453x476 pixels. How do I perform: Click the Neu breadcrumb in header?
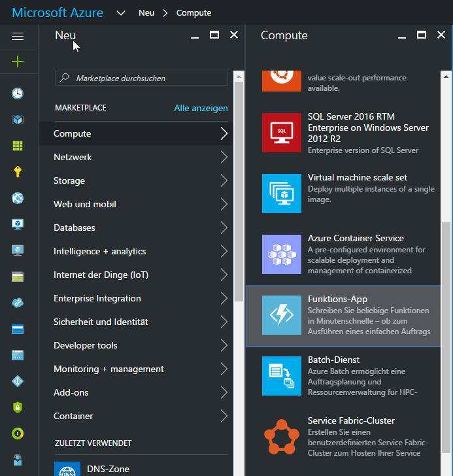click(146, 13)
